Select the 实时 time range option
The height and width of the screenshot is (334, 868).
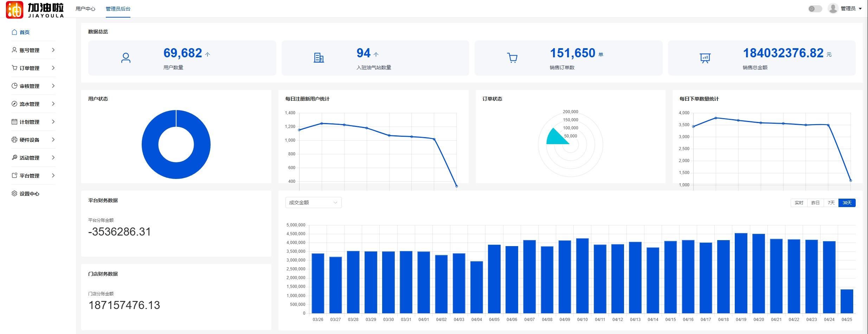click(x=799, y=203)
